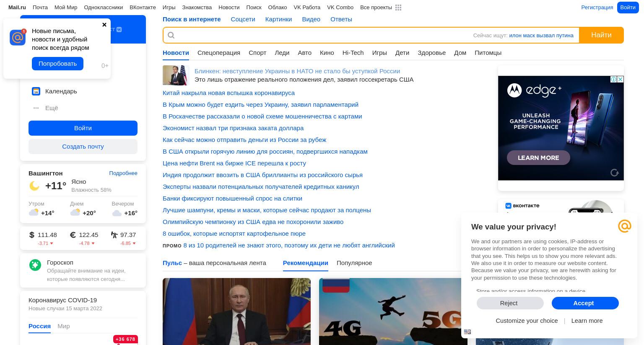Accept the privacy cookies
The height and width of the screenshot is (345, 644).
585,303
